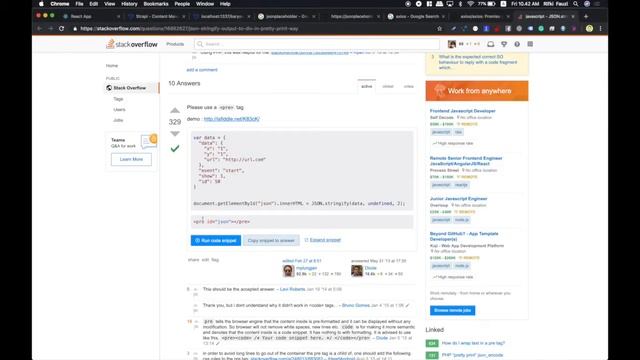The image size is (640, 360).
Task: Open Levi Roberts commenter profile
Action: click(292, 289)
